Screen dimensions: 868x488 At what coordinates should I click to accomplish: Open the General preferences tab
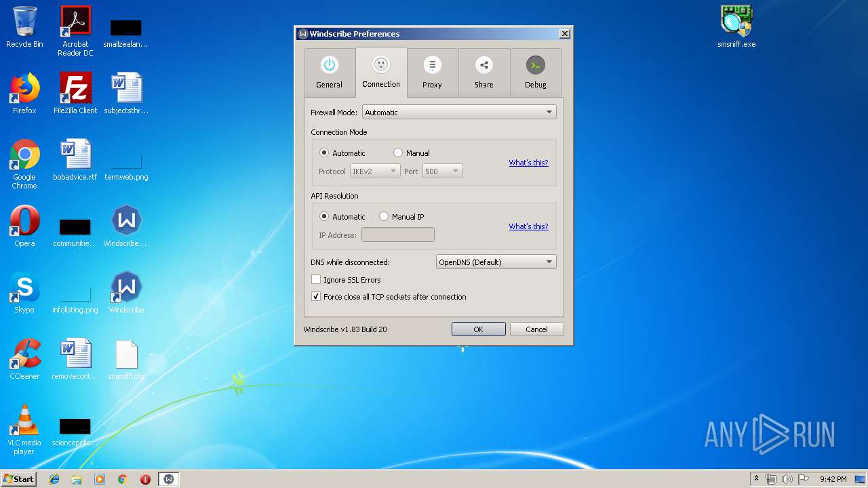click(x=330, y=73)
